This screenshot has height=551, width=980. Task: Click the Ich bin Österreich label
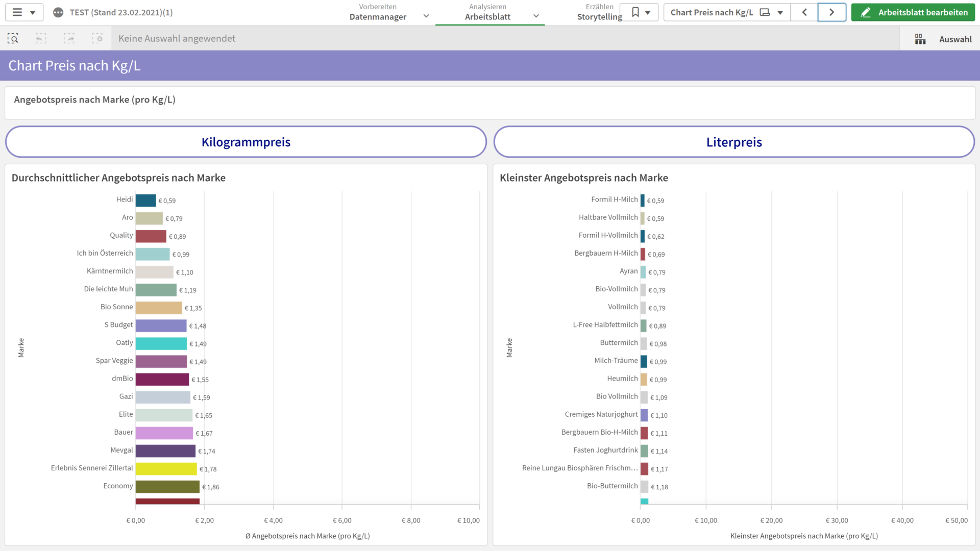pyautogui.click(x=105, y=253)
